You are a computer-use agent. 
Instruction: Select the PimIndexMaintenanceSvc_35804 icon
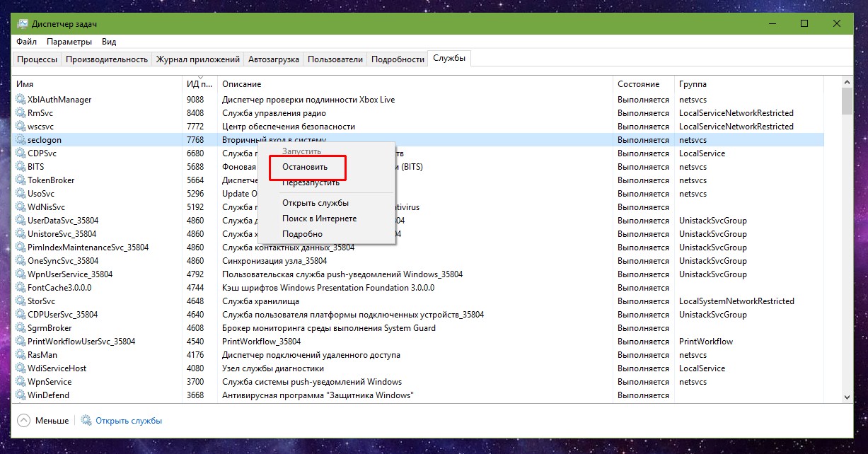tap(21, 248)
